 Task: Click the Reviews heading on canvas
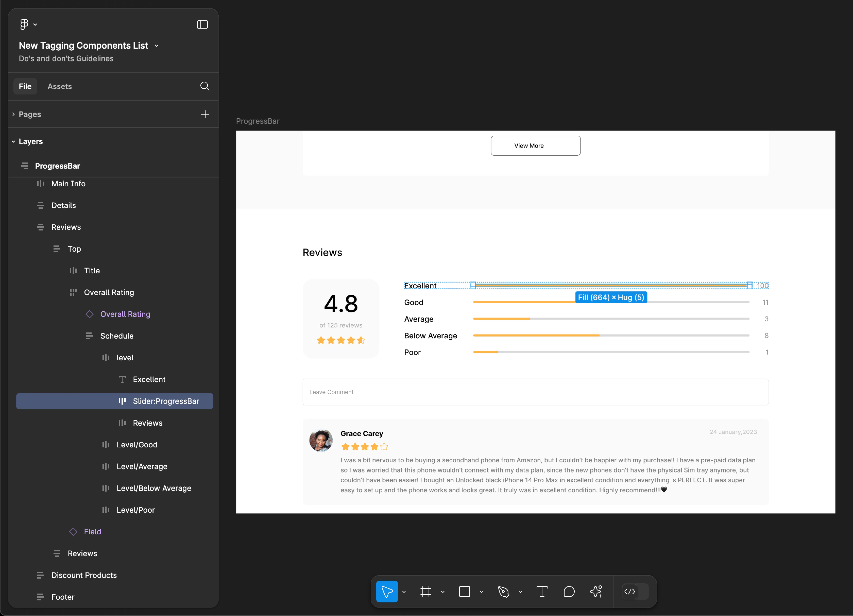pyautogui.click(x=322, y=252)
